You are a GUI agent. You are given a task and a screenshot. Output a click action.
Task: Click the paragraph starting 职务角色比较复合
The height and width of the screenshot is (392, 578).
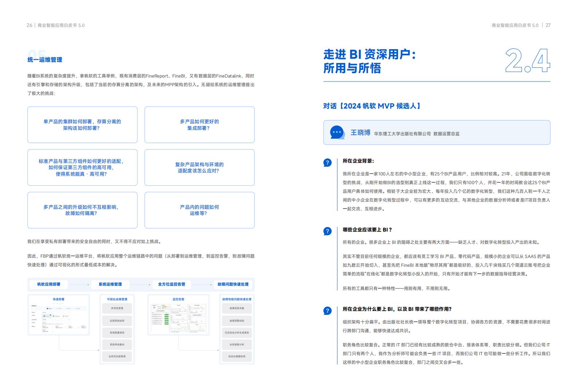pos(447,353)
